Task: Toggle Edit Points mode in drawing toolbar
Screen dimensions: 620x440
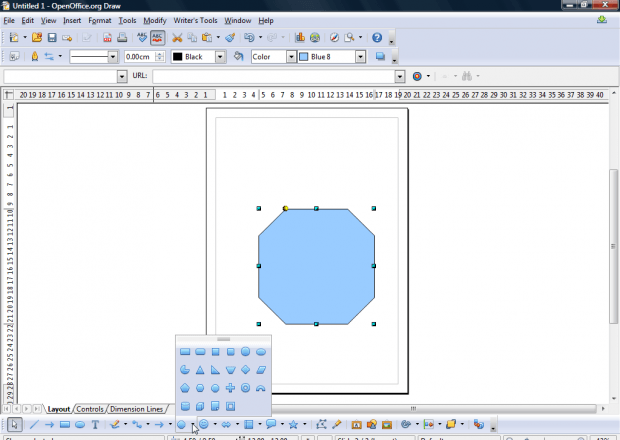Action: click(x=321, y=425)
